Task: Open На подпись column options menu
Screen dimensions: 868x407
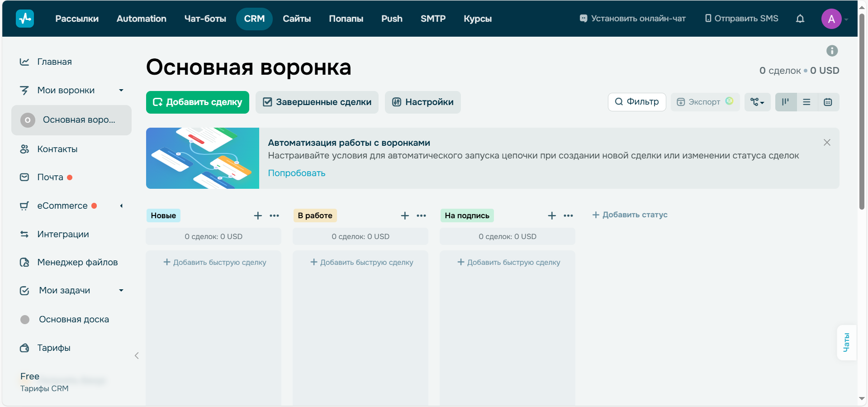Action: tap(569, 215)
